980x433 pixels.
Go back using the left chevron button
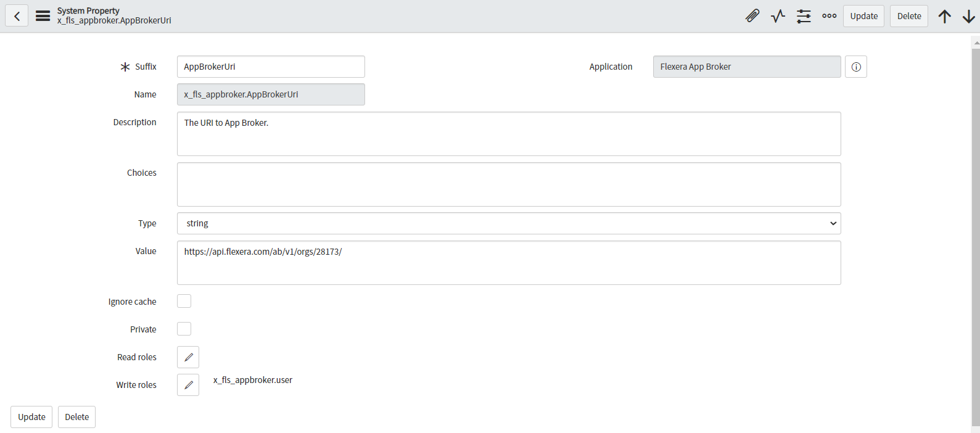tap(17, 16)
